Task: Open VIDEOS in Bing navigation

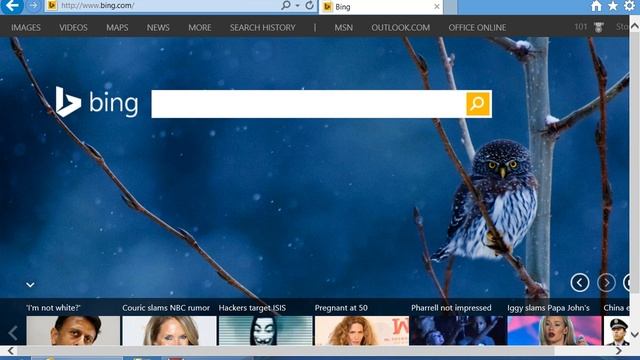Action: (73, 27)
